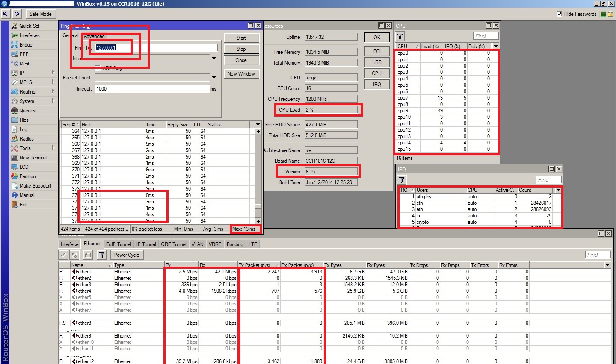
Task: Open Queues from the sidebar
Action: [27, 111]
